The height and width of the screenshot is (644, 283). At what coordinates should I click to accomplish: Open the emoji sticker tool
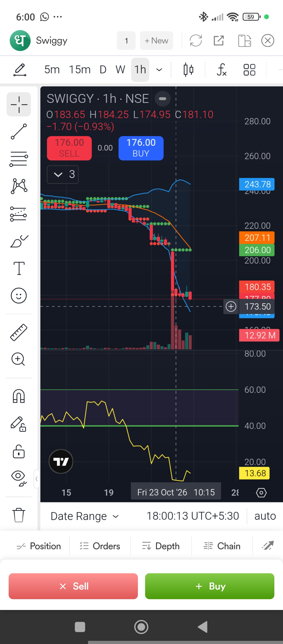pyautogui.click(x=19, y=296)
